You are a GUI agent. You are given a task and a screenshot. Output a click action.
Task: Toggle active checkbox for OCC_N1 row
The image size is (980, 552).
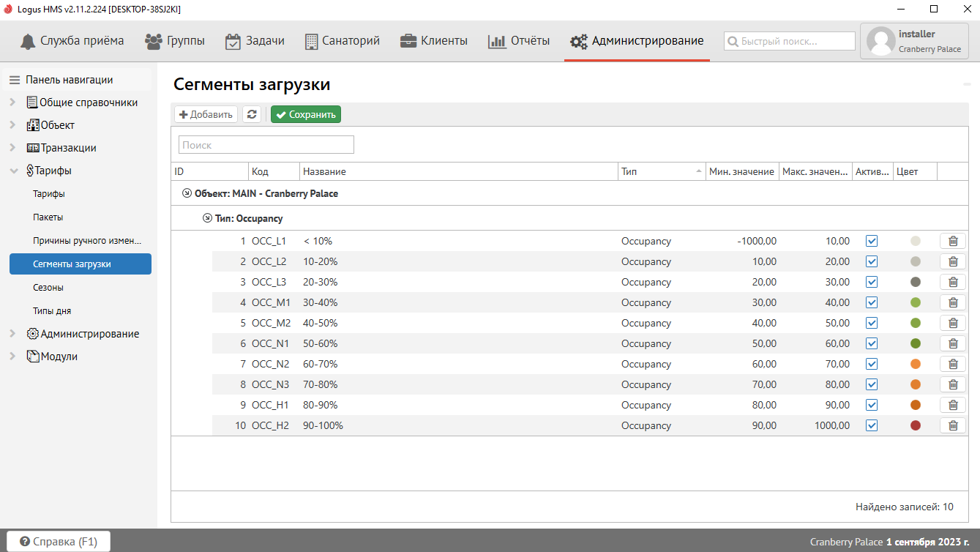pos(872,343)
